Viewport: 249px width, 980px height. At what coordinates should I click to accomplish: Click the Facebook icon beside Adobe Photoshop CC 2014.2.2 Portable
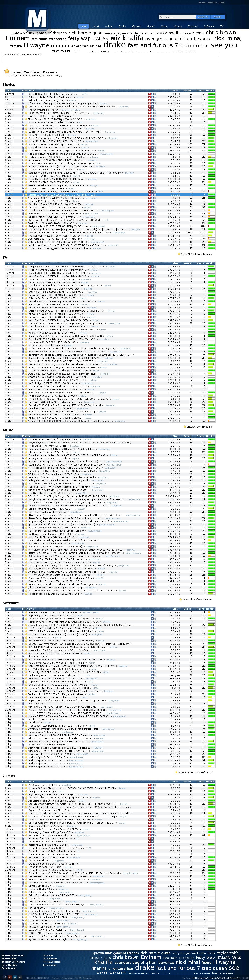152,612
